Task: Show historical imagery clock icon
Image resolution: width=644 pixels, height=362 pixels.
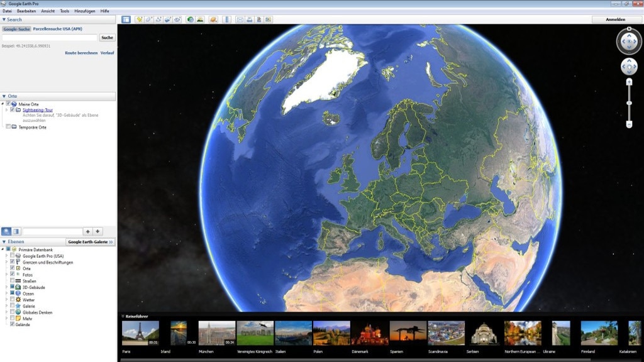Action: (190, 19)
